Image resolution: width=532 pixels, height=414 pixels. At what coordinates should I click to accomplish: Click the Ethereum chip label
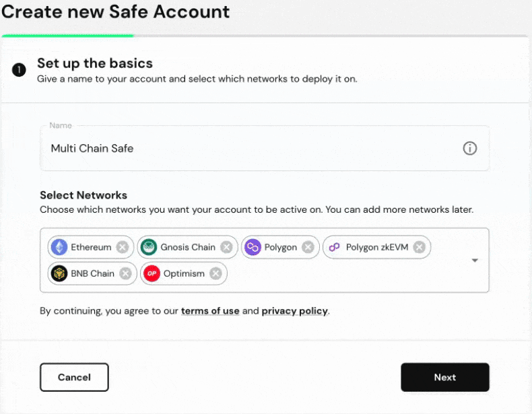coord(91,247)
